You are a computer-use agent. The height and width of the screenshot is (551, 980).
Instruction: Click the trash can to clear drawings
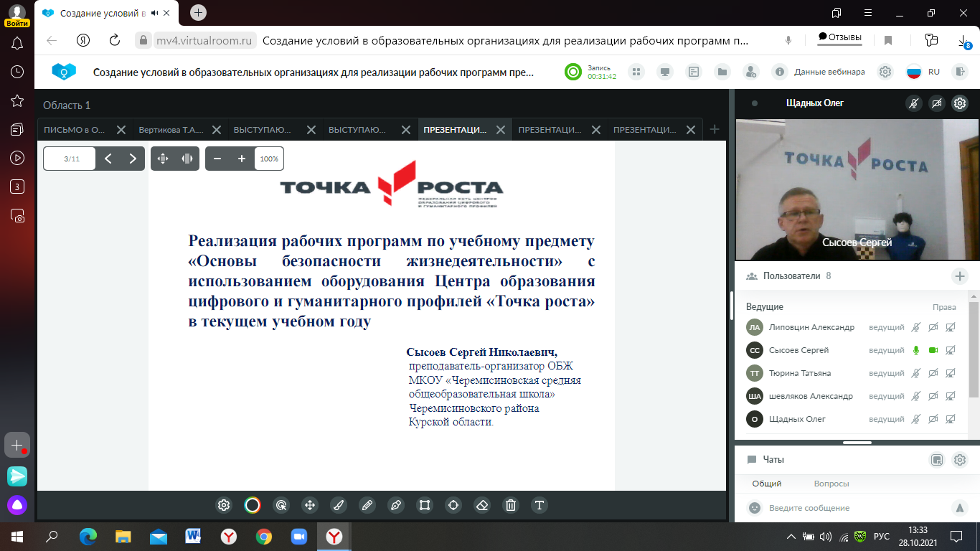pyautogui.click(x=511, y=505)
